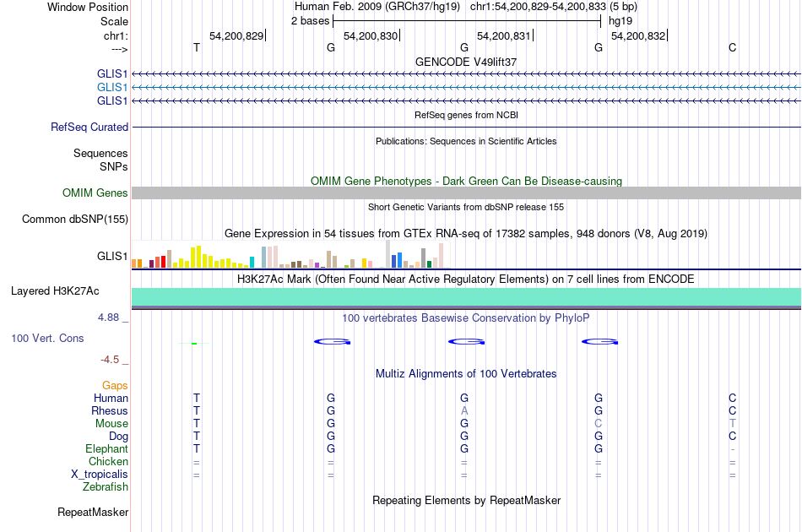Click the 54,200,831 position marker
This screenshot has height=532, width=802.
[x=504, y=35]
